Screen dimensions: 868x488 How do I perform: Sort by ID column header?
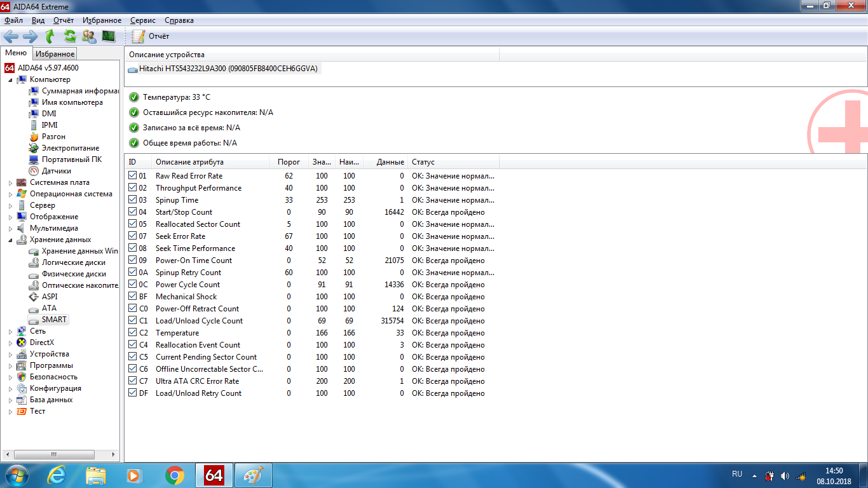tap(139, 162)
